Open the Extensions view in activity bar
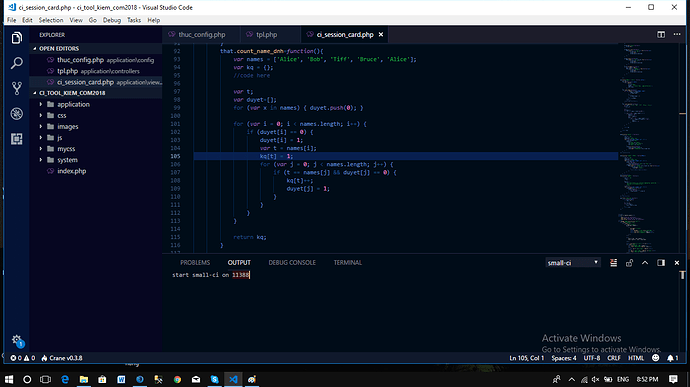The height and width of the screenshot is (387, 690). point(17,139)
